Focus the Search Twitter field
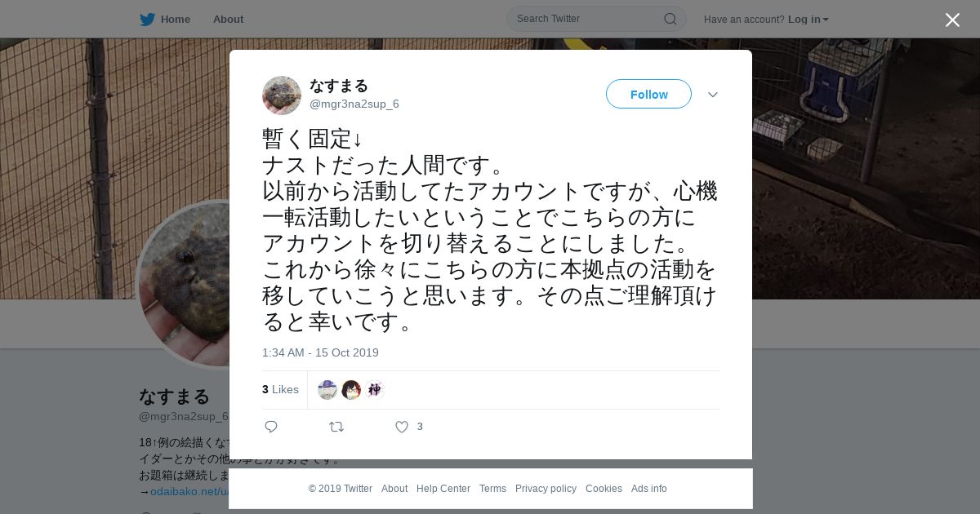 coord(596,19)
